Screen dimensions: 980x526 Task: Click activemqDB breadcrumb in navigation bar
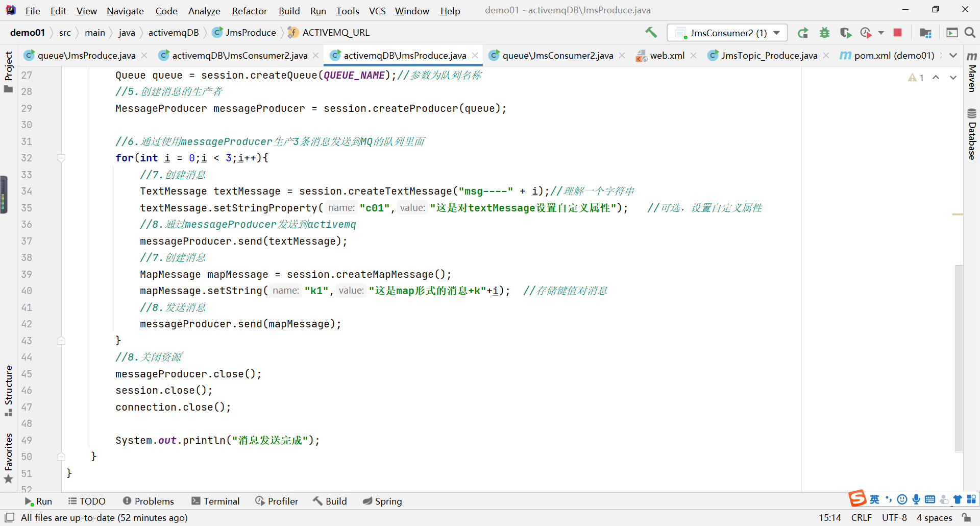(174, 33)
